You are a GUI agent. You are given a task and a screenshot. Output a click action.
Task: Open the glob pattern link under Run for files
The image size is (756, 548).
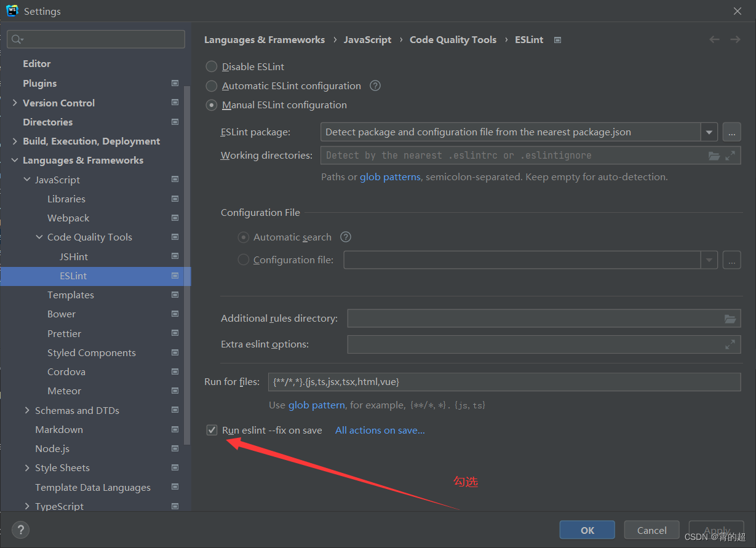(x=316, y=405)
